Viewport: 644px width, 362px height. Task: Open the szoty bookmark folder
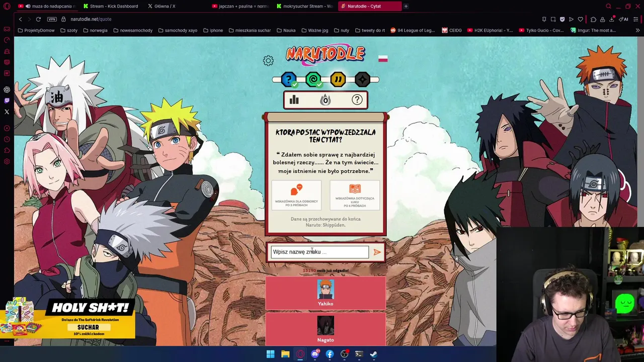[69, 30]
